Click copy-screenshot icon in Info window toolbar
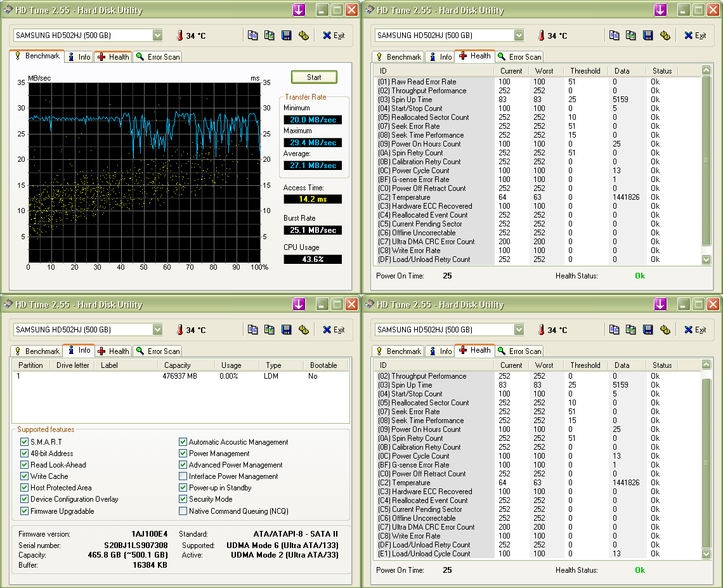This screenshot has width=723, height=588. (x=270, y=329)
